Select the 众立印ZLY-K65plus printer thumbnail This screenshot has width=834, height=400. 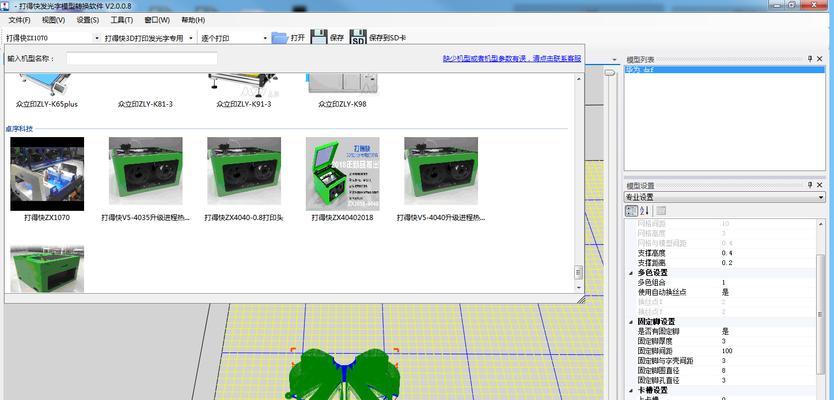coord(47,85)
